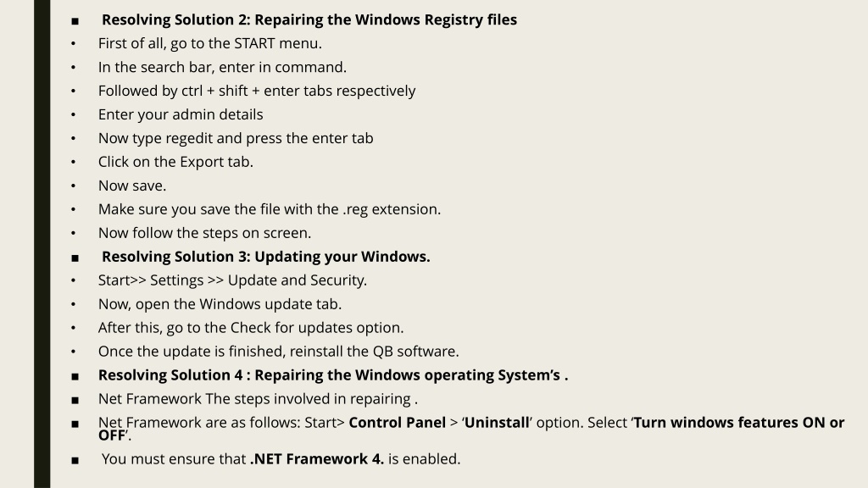Click the line 'First of all, go to the START menu.'
Viewport: 868px width, 488px height.
(210, 44)
